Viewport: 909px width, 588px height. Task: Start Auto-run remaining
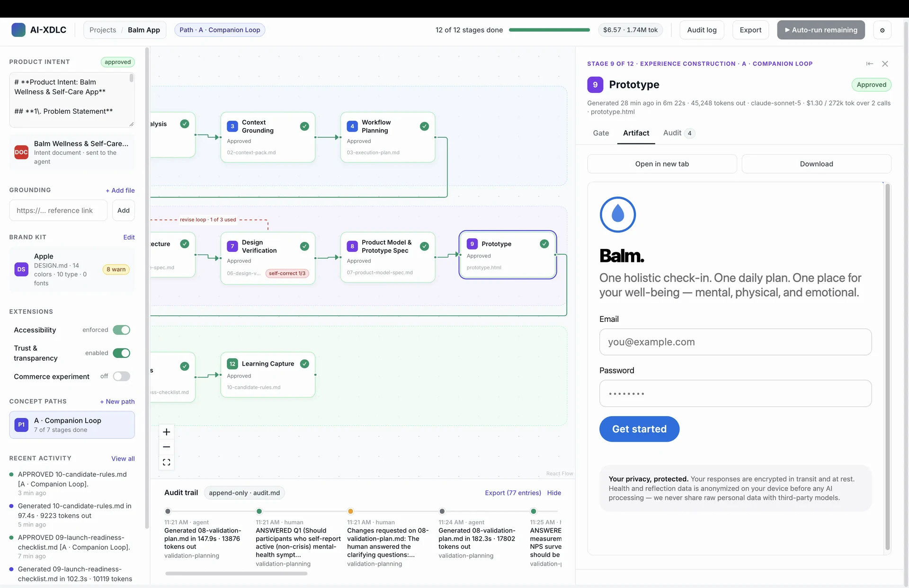pos(821,30)
